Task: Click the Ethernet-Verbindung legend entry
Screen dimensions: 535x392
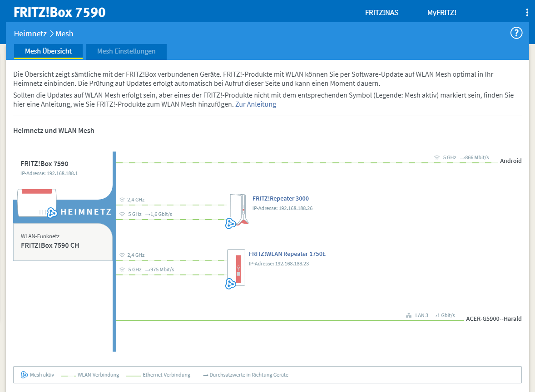Action: tap(159, 375)
